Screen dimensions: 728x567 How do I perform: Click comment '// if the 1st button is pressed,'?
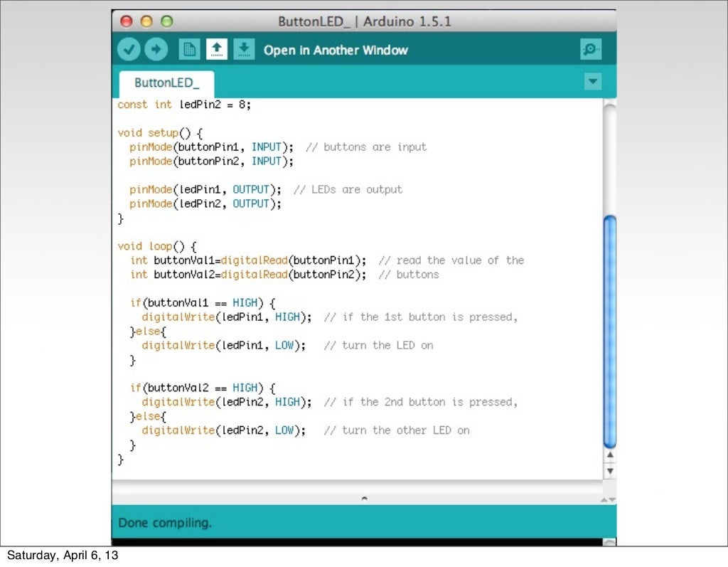421,317
